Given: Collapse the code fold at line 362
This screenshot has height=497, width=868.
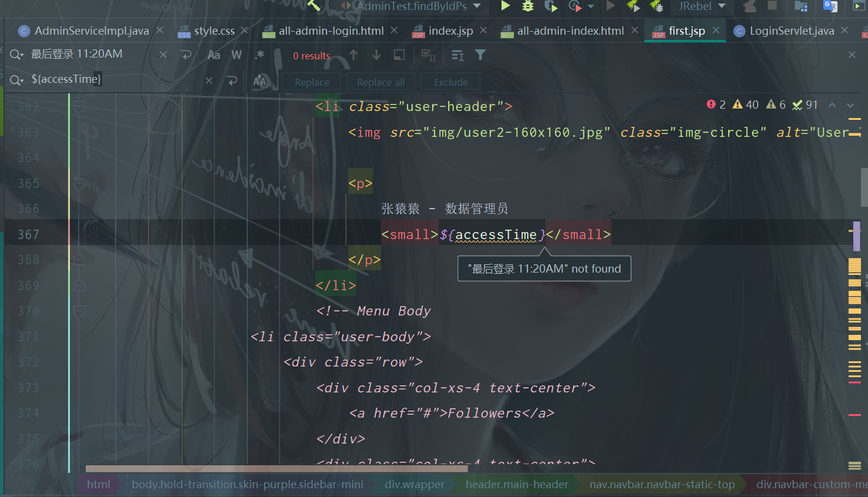Looking at the screenshot, I should (x=79, y=106).
